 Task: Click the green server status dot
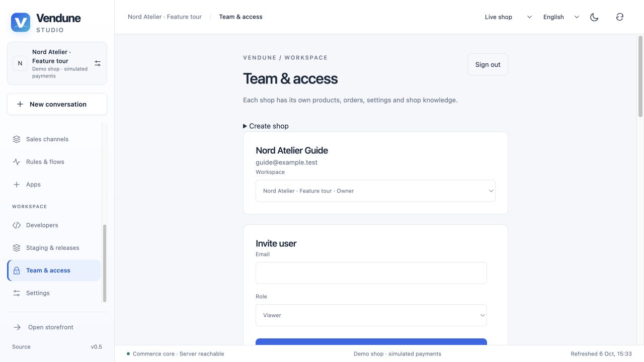click(x=128, y=354)
